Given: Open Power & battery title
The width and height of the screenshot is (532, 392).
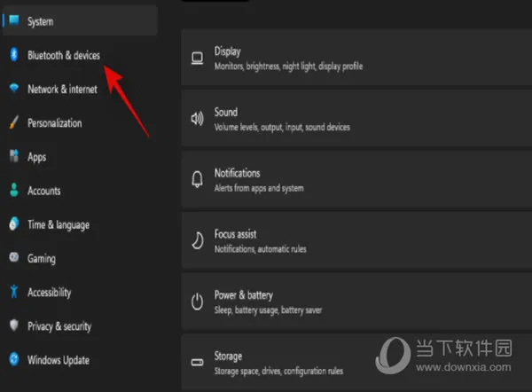Looking at the screenshot, I should [243, 295].
